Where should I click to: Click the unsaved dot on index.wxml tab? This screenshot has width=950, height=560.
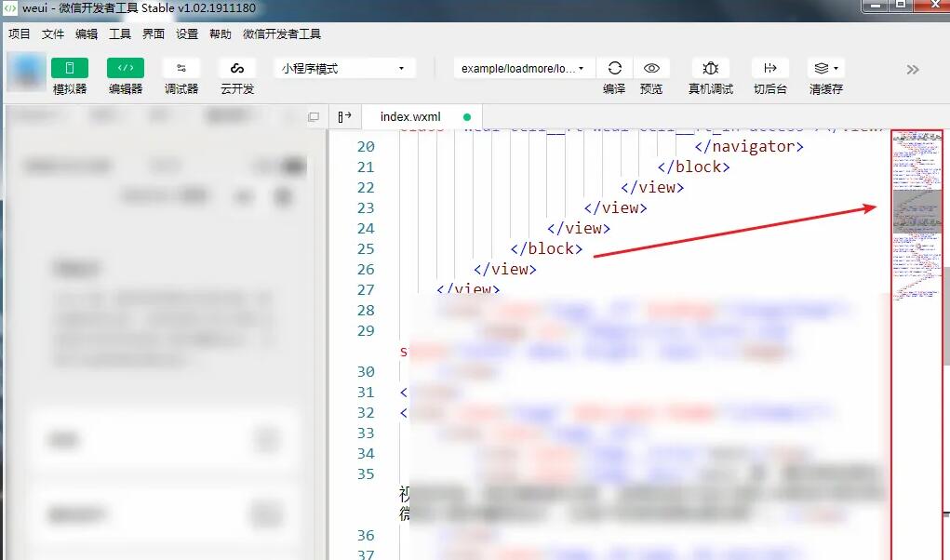(466, 117)
